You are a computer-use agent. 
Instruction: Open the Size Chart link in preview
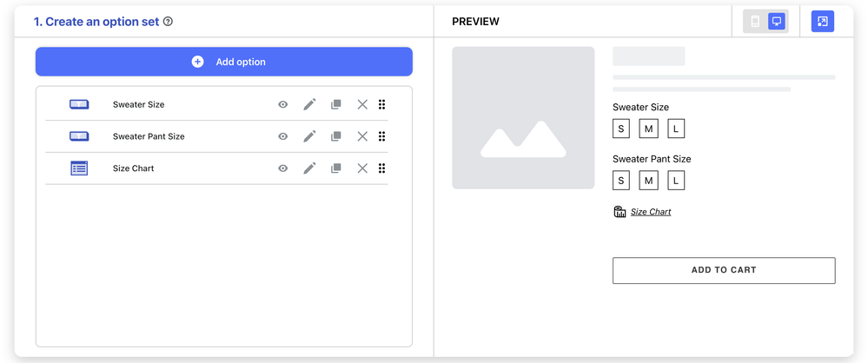point(650,212)
